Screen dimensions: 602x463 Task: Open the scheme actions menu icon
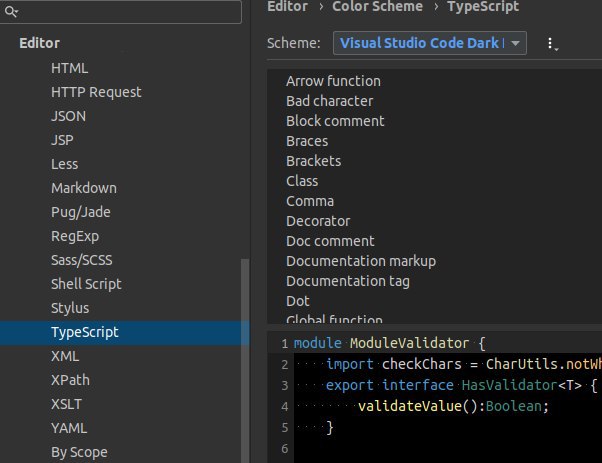[x=552, y=44]
